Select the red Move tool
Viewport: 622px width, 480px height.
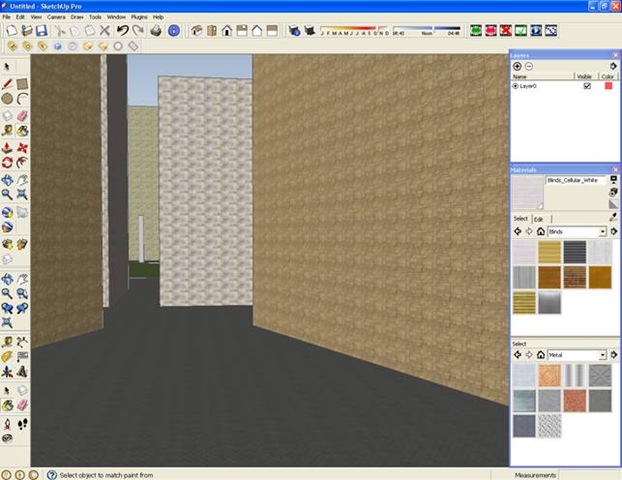[22, 148]
